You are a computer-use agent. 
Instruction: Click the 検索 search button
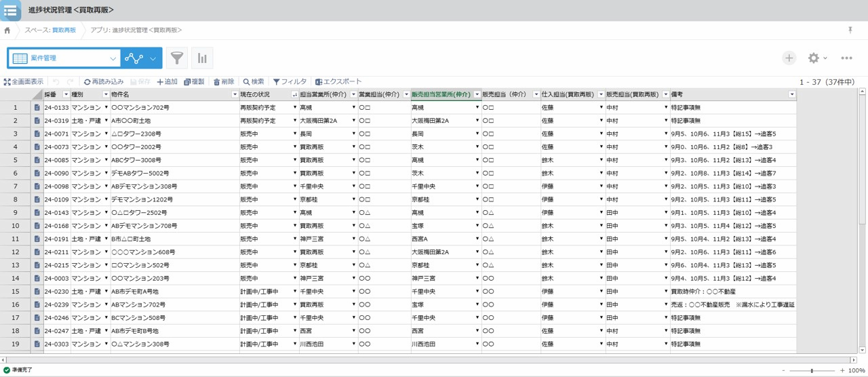[x=254, y=82]
